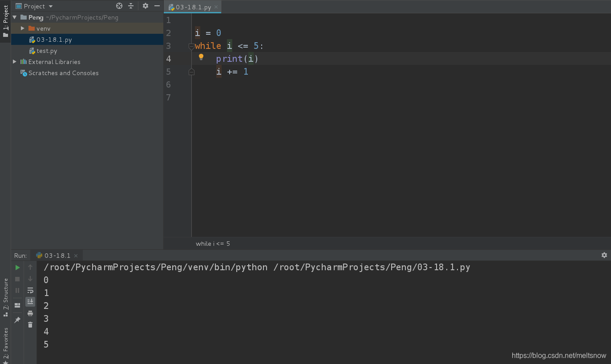
Task: Select the External Libraries row
Action: (87, 62)
